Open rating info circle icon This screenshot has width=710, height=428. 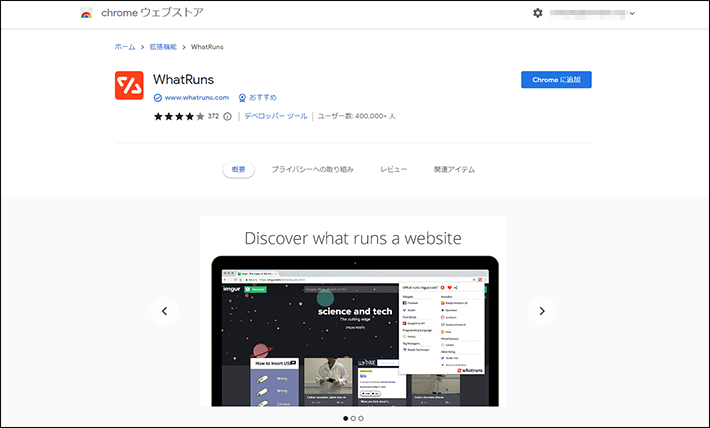(227, 116)
